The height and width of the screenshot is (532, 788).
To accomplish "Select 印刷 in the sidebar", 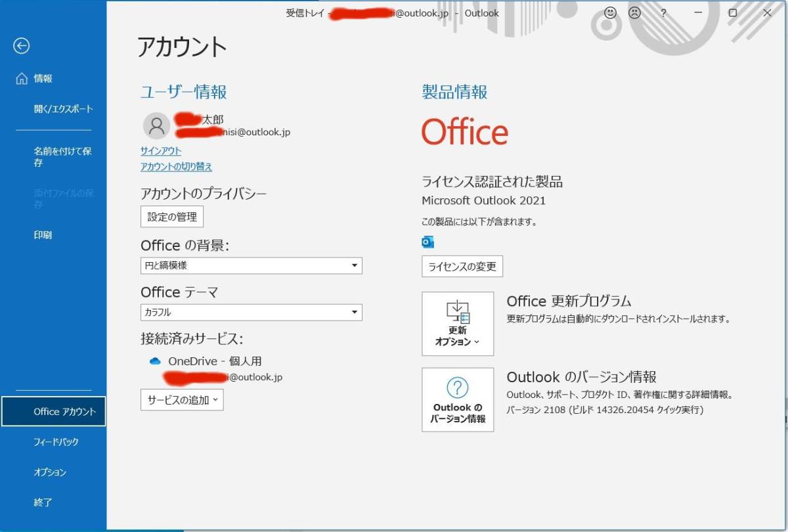I will pyautogui.click(x=43, y=234).
